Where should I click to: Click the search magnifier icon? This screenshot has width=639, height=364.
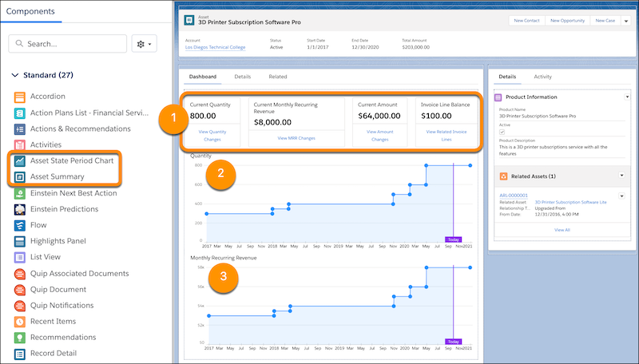point(19,43)
